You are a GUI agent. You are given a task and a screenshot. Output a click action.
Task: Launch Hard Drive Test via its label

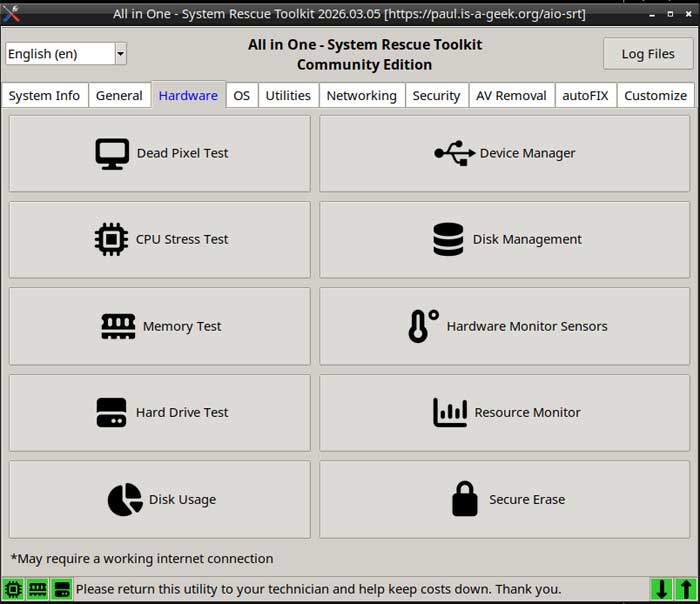(x=182, y=412)
